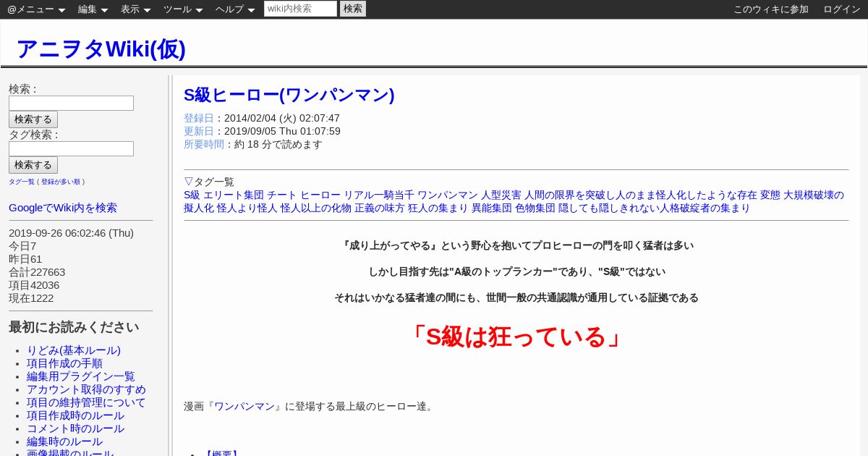868x456 pixels.
Task: Click the 最初にお読みください sidebar heading
Action: (74, 327)
